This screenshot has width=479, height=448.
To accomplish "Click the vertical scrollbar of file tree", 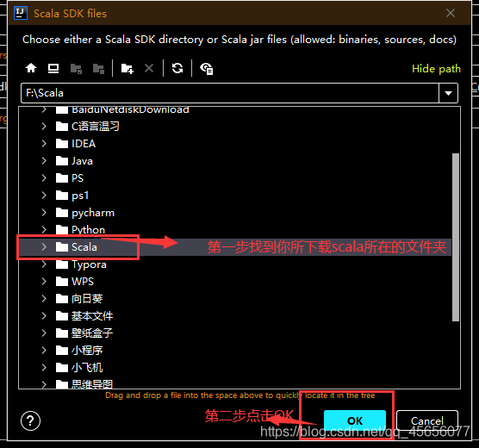I will pos(456,237).
